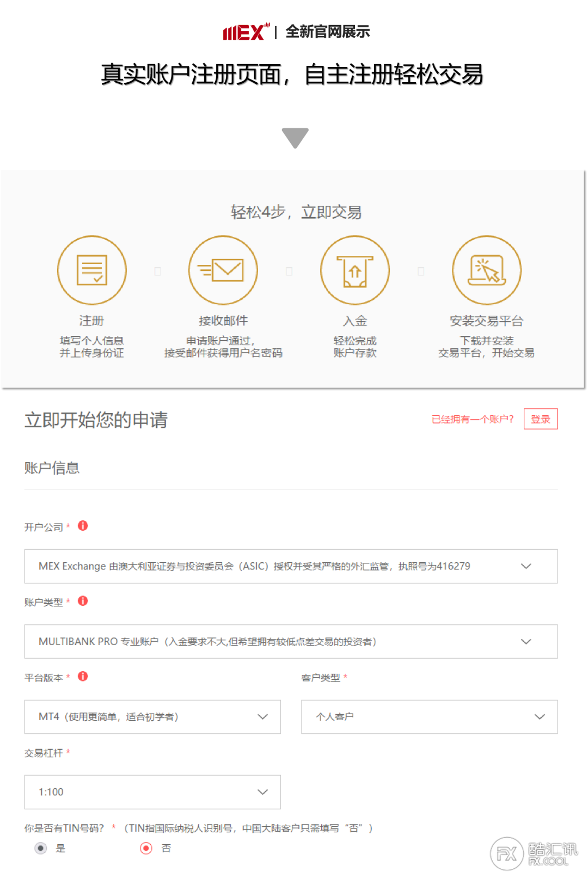
Task: Click the 接收邮件 envelope step icon
Action: tap(223, 270)
